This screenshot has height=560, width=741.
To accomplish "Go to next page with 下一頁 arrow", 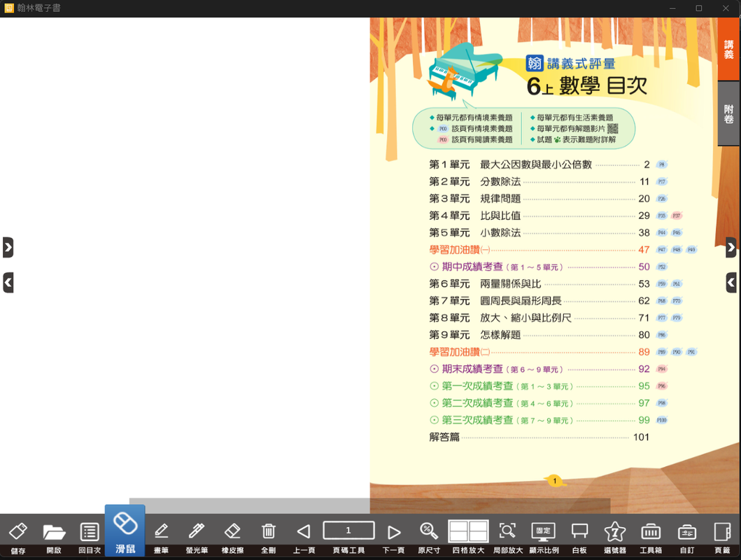I will tap(393, 532).
